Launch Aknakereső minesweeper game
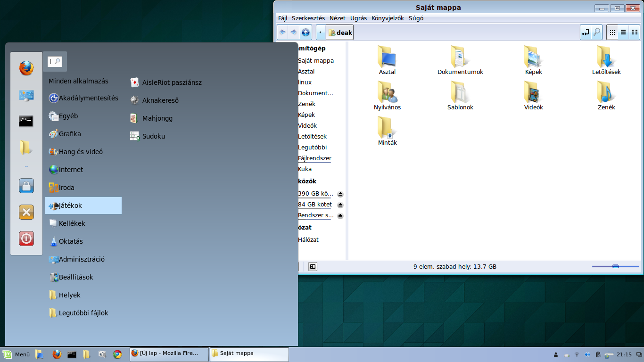 pyautogui.click(x=155, y=100)
